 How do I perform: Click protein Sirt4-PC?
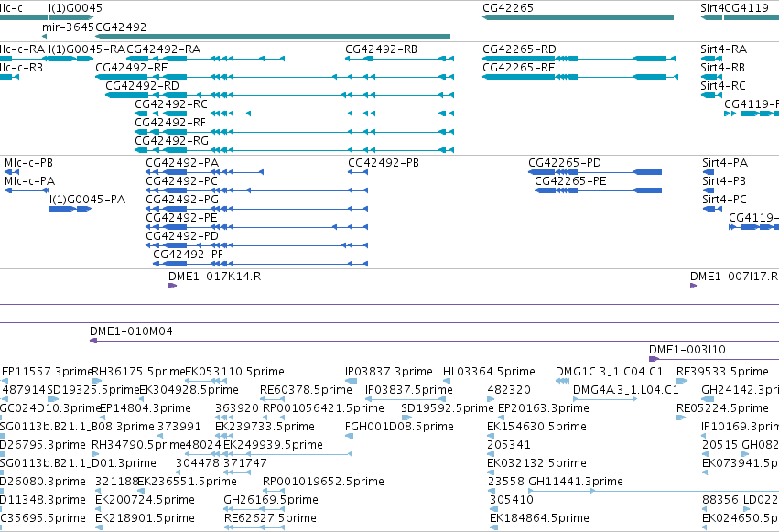pos(712,209)
